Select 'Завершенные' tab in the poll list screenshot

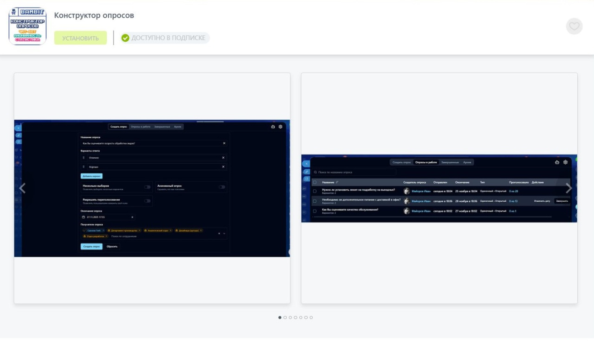[x=450, y=162]
